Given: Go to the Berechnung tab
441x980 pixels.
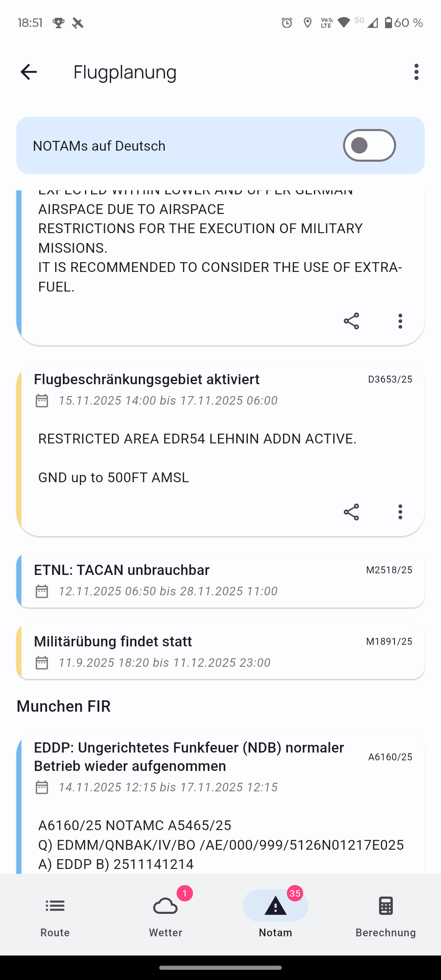Looking at the screenshot, I should [x=385, y=915].
